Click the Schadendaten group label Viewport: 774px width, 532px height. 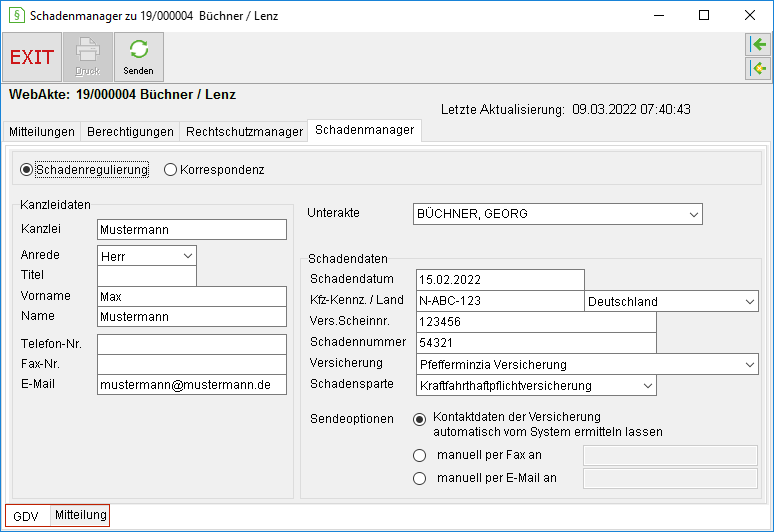[348, 259]
